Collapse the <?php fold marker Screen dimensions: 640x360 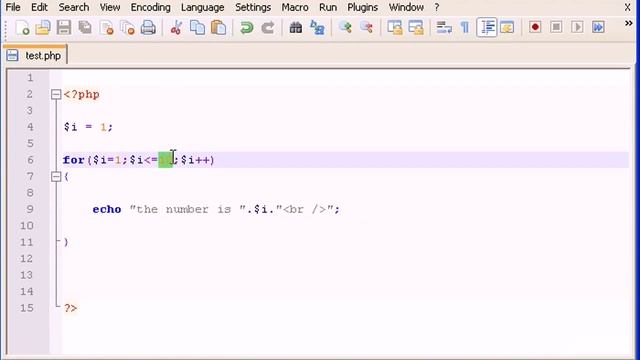coord(56,95)
